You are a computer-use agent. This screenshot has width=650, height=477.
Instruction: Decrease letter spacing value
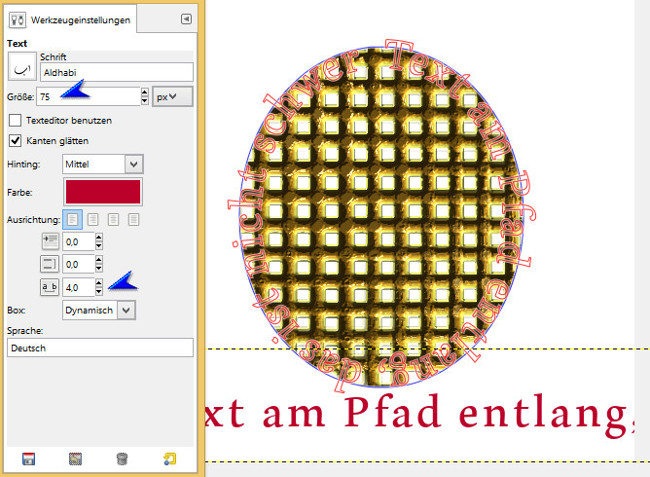(99, 291)
